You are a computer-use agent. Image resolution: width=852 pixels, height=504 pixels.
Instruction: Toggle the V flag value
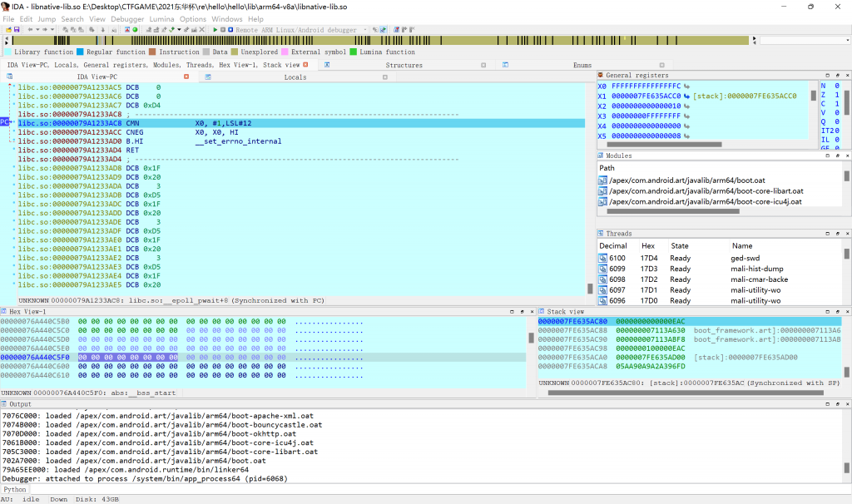pyautogui.click(x=837, y=112)
